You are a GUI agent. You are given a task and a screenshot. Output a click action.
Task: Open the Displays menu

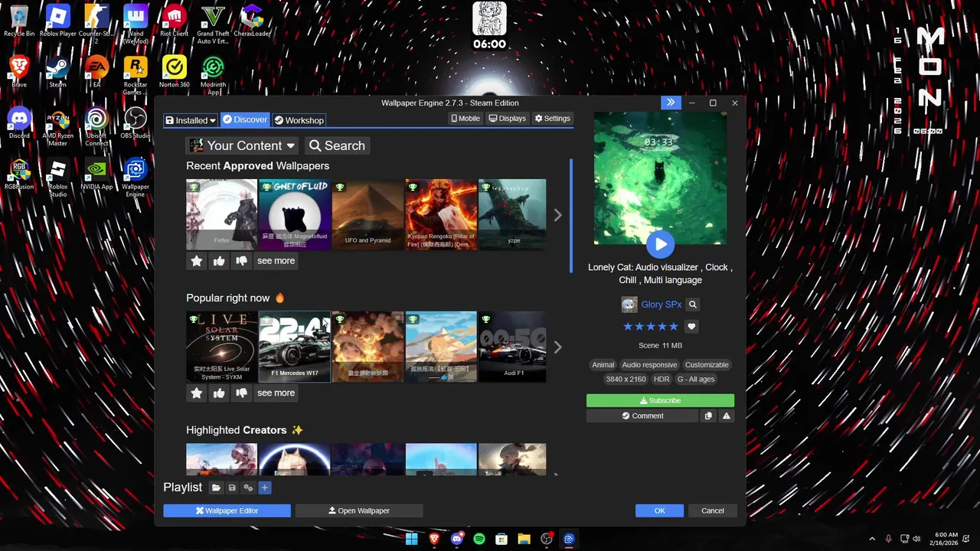pos(508,119)
